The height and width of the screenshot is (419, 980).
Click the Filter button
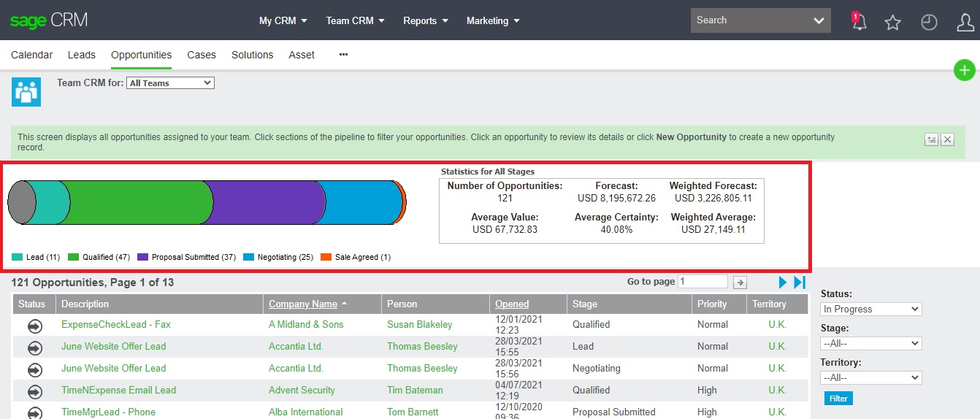pyautogui.click(x=838, y=399)
